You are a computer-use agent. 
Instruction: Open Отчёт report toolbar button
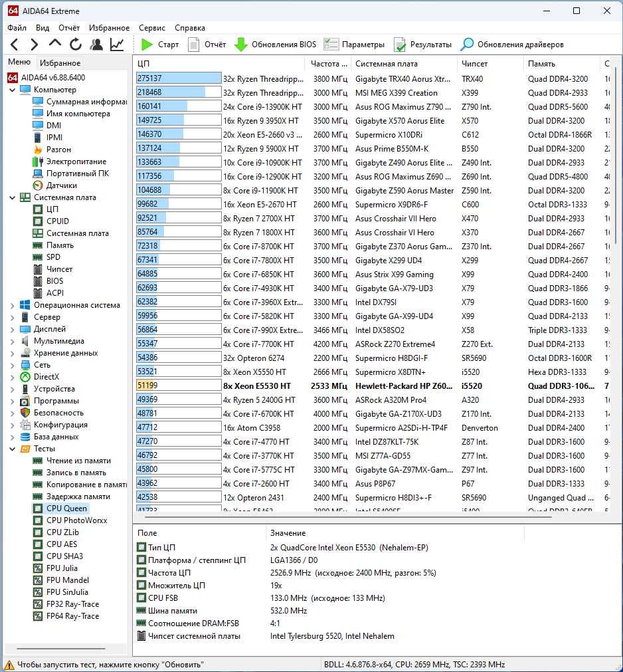tap(207, 44)
